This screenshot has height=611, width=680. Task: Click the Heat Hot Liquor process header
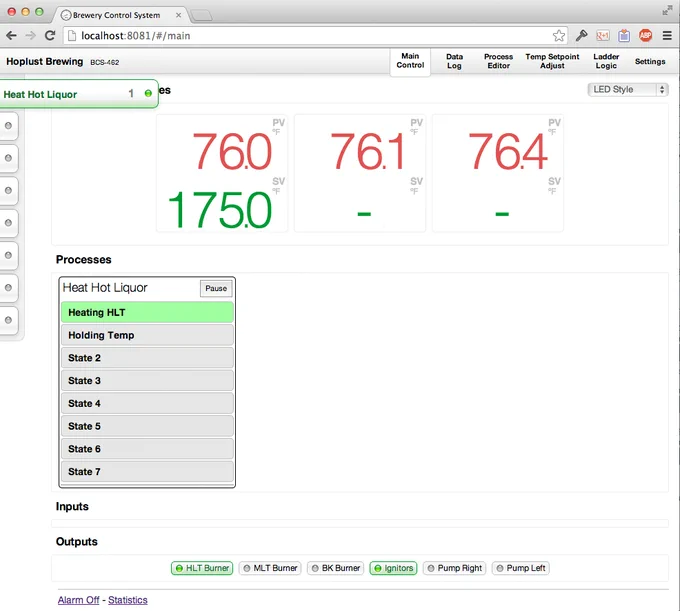(105, 288)
